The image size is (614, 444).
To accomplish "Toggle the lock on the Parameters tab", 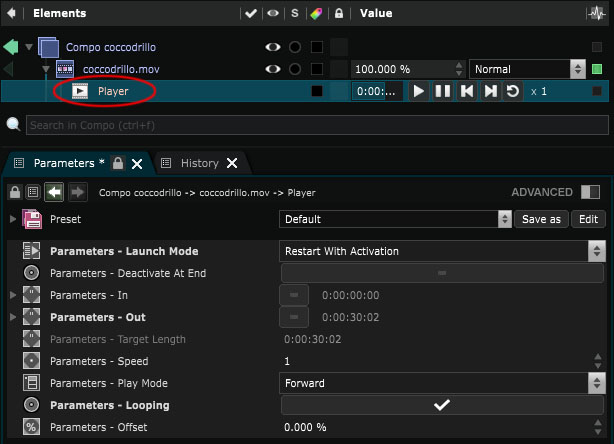I will click(118, 163).
